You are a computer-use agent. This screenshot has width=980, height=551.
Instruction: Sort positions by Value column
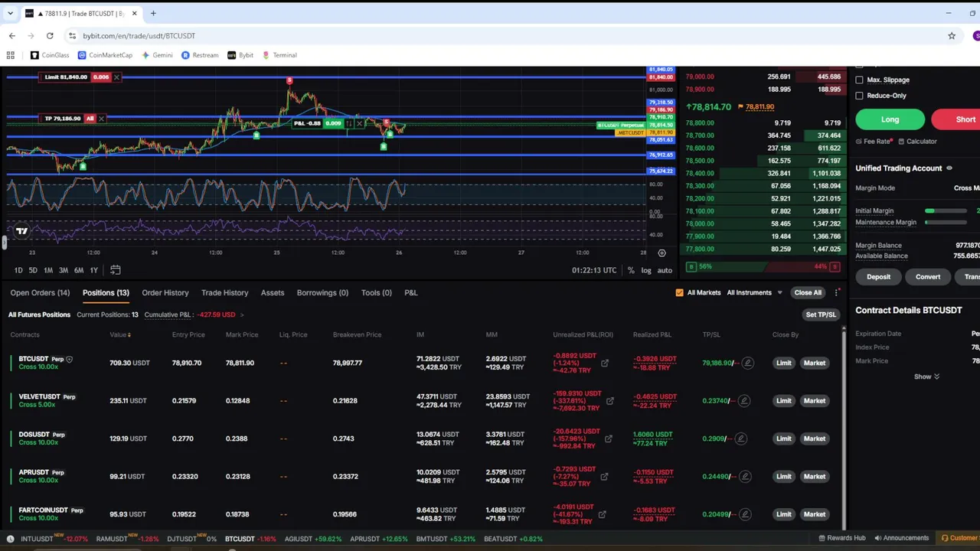[119, 334]
